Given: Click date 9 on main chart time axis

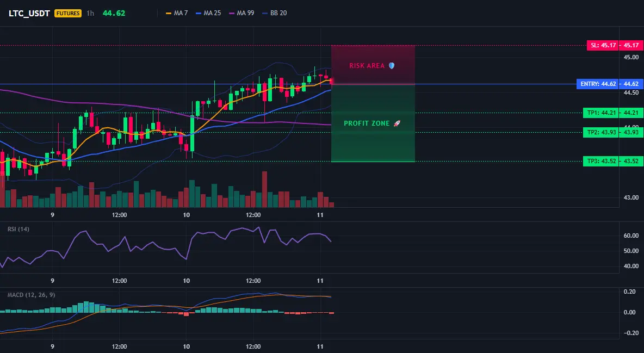Looking at the screenshot, I should (x=52, y=215).
